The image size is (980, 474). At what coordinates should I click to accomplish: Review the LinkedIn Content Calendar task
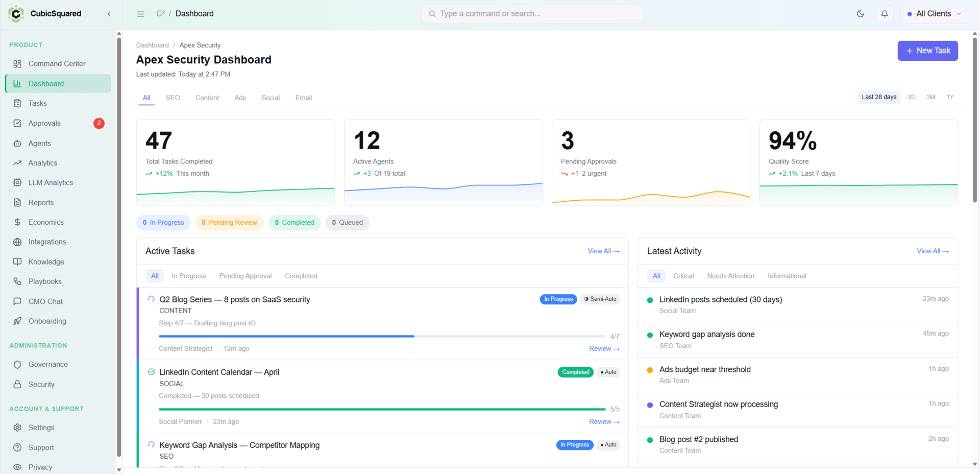pos(604,422)
